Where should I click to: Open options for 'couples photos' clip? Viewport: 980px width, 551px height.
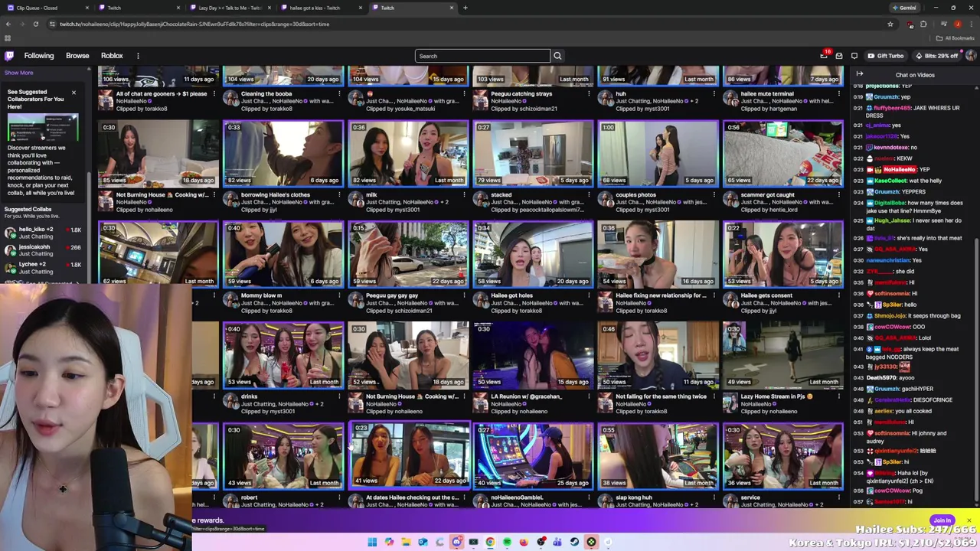point(714,194)
